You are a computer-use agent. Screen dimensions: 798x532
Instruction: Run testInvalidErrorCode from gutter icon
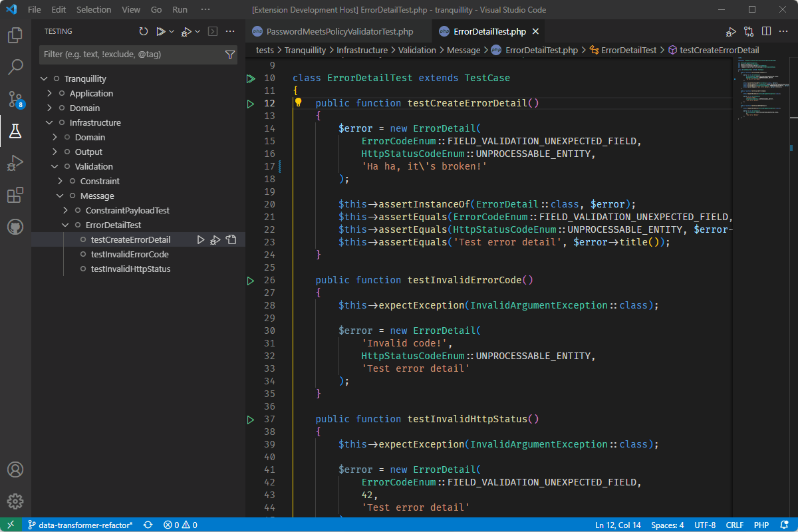[x=251, y=281]
